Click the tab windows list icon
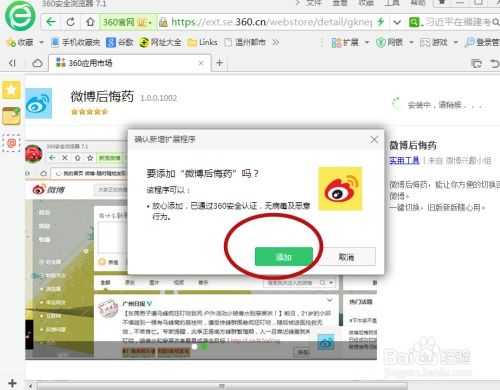 [x=476, y=63]
